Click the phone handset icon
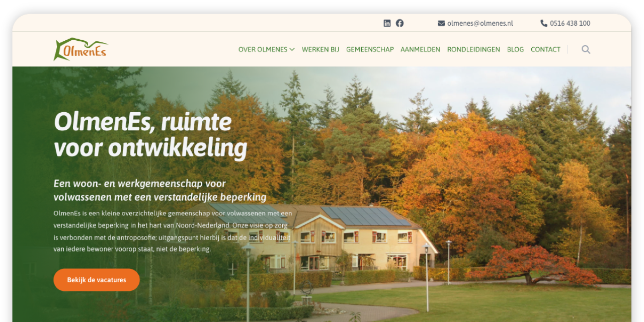 (x=544, y=23)
